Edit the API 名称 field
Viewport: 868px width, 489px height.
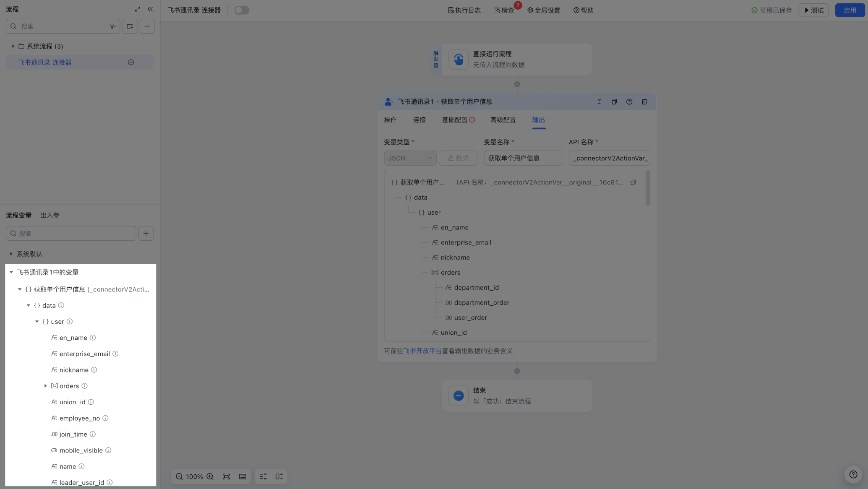pos(609,158)
